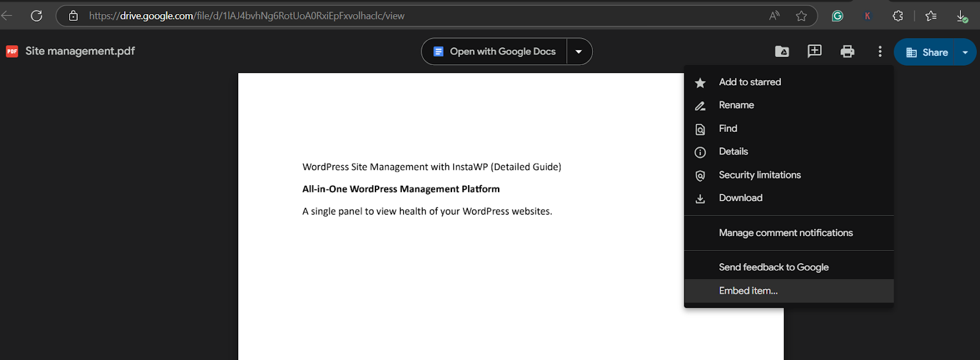This screenshot has width=980, height=360.
Task: Bookmark page with the star icon
Action: (x=801, y=16)
